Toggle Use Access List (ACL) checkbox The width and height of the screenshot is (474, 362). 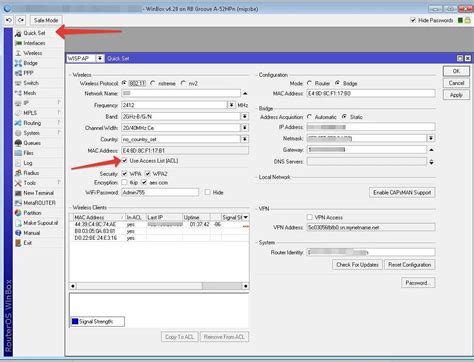tap(124, 161)
